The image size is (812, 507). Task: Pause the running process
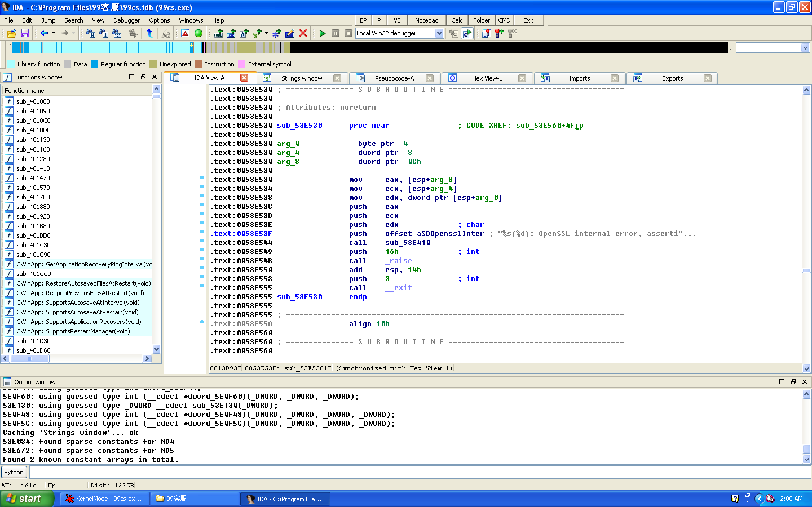pos(336,33)
